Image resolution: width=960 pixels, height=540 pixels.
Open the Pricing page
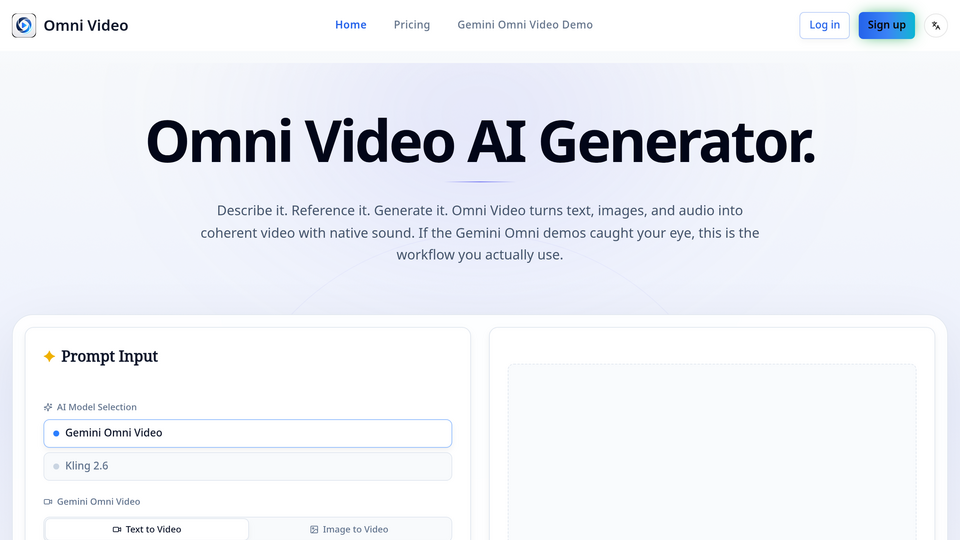click(x=411, y=25)
